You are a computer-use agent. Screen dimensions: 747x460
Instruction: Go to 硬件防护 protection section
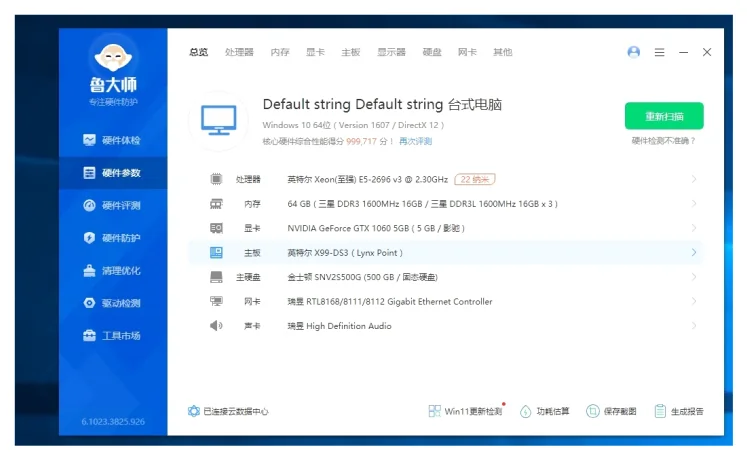[113, 238]
